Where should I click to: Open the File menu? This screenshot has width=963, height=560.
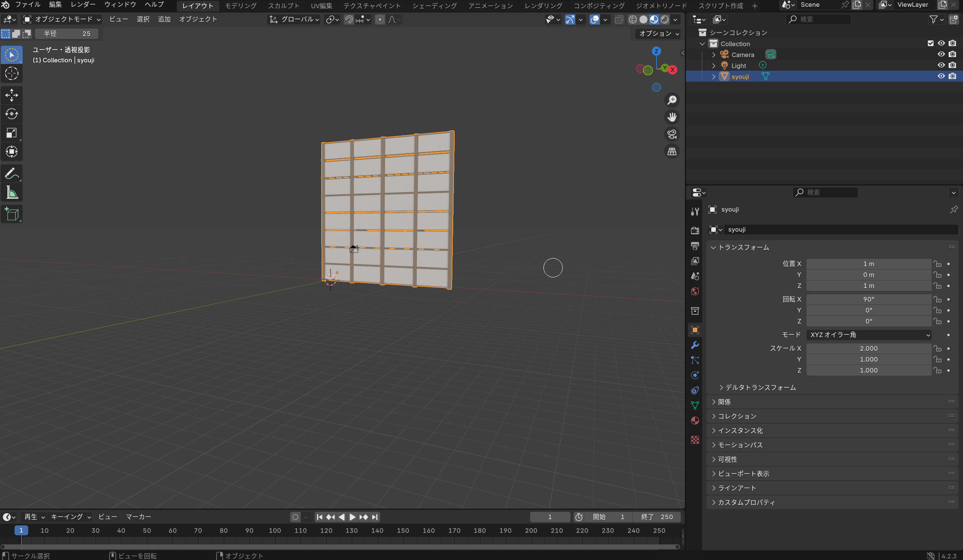pyautogui.click(x=28, y=5)
